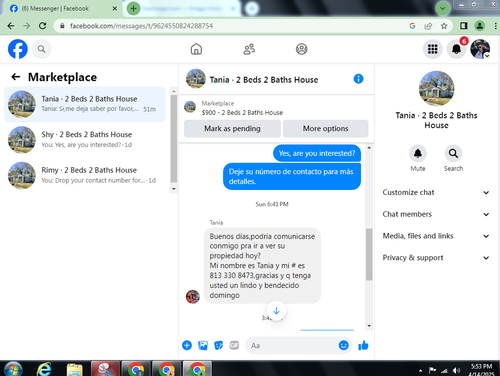Click the browser address bar URL
The width and height of the screenshot is (500, 376).
pyautogui.click(x=141, y=26)
